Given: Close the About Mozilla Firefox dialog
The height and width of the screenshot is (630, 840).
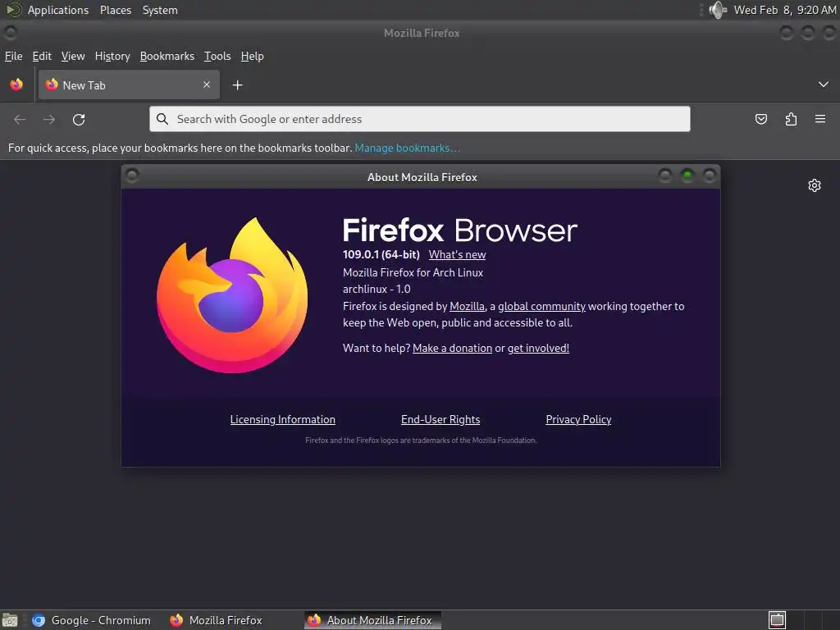Looking at the screenshot, I should pyautogui.click(x=710, y=176).
